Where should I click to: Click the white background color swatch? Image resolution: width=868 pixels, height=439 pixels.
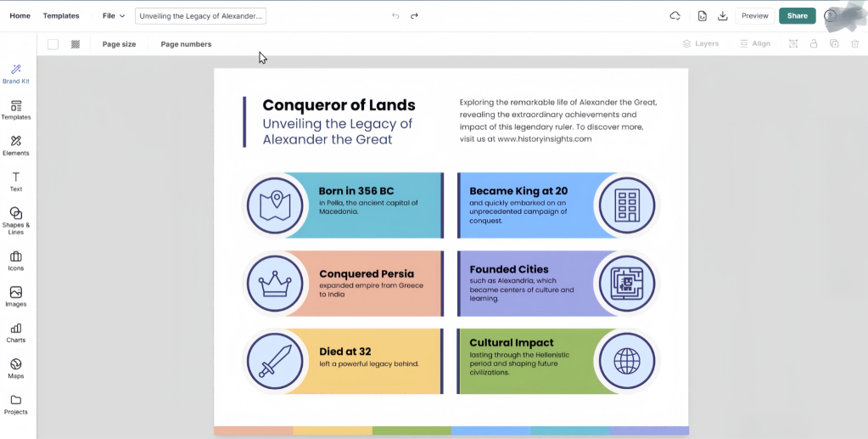point(53,44)
